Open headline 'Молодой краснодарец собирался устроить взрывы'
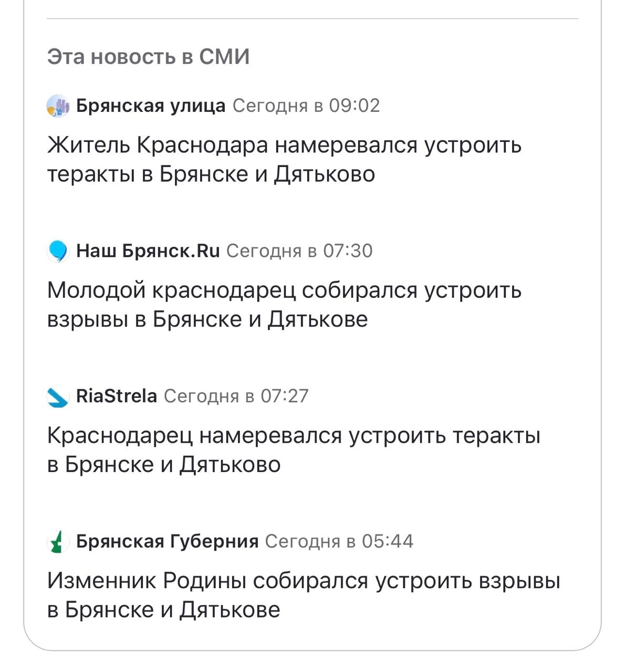 coord(284,304)
